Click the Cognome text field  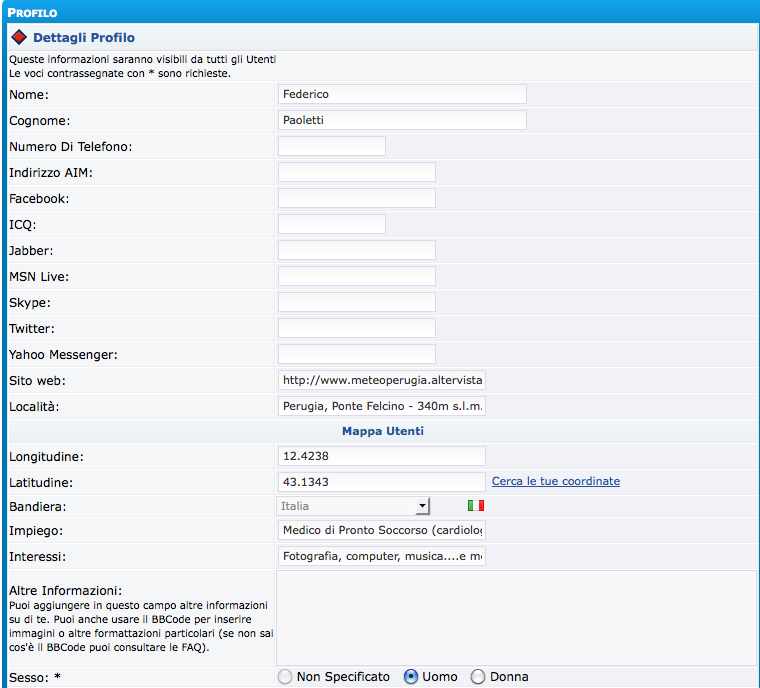(x=402, y=120)
